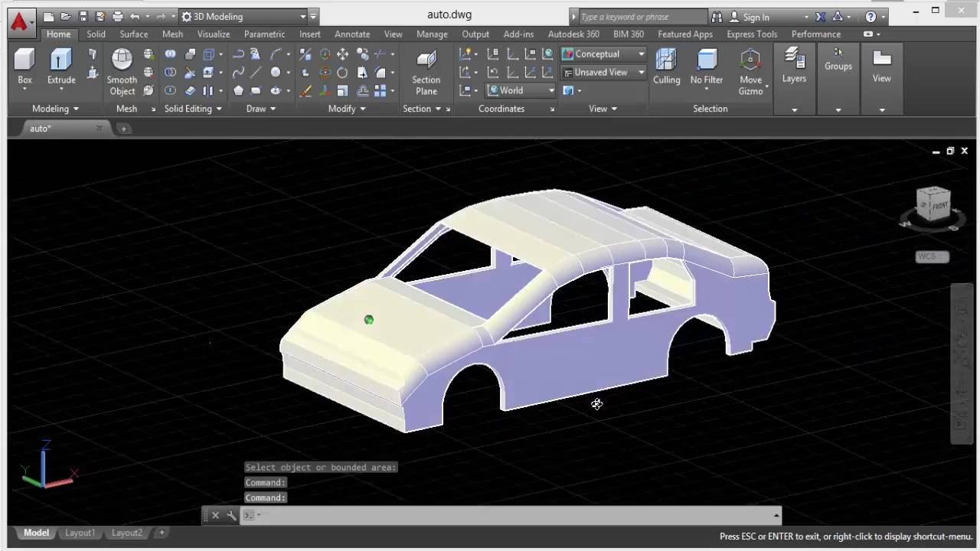Viewport: 980px width, 551px height.
Task: Expand the Modify panel title
Action: pyautogui.click(x=346, y=109)
